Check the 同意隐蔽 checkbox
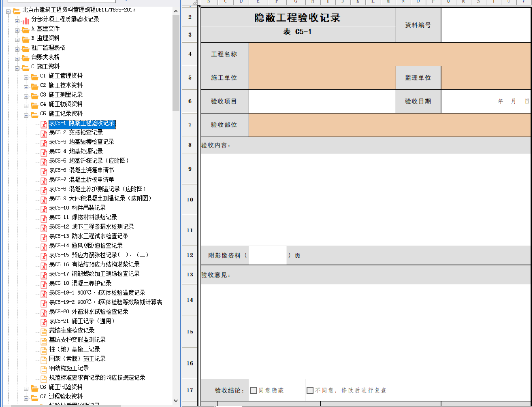The image size is (532, 407). 254,390
